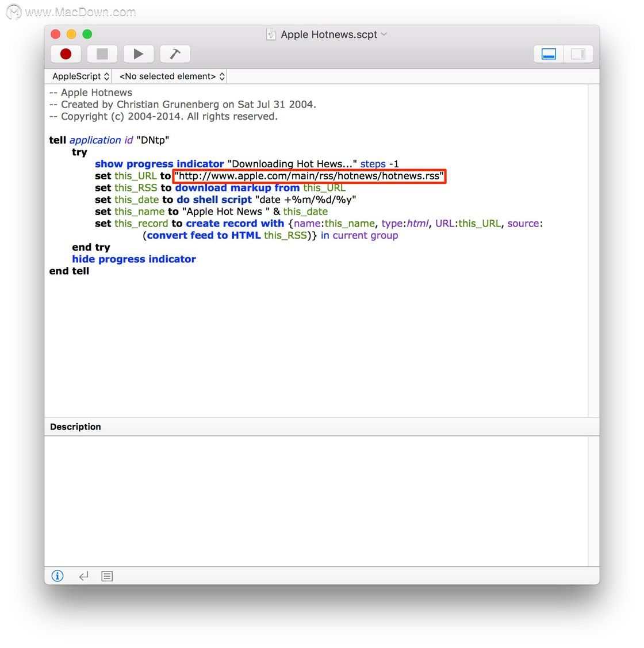
Task: Click the Stop script button
Action: click(x=102, y=54)
